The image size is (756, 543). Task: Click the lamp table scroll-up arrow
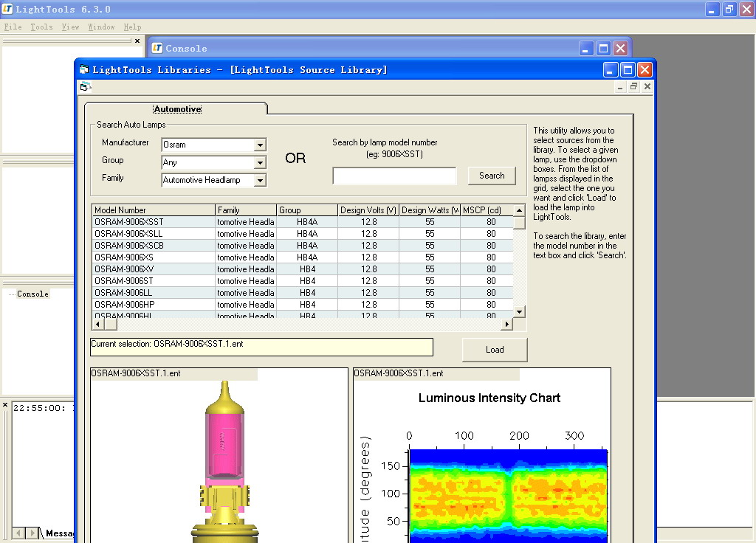[x=519, y=210]
